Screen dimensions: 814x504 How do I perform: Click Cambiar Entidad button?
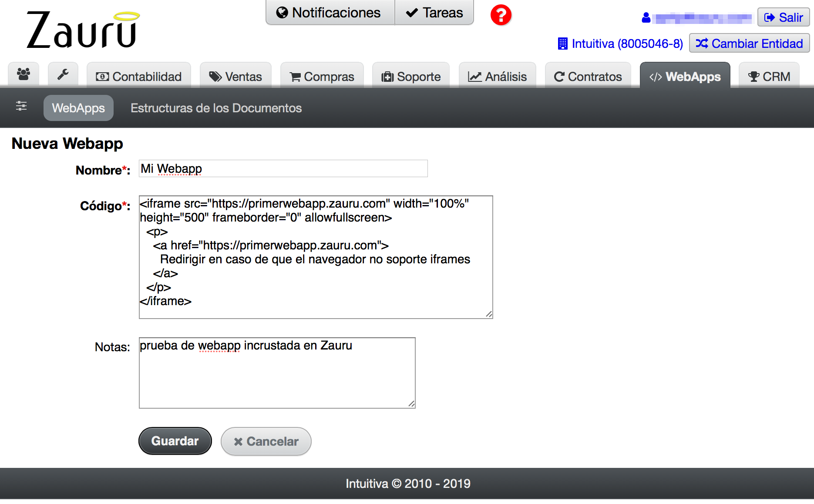[x=749, y=44]
